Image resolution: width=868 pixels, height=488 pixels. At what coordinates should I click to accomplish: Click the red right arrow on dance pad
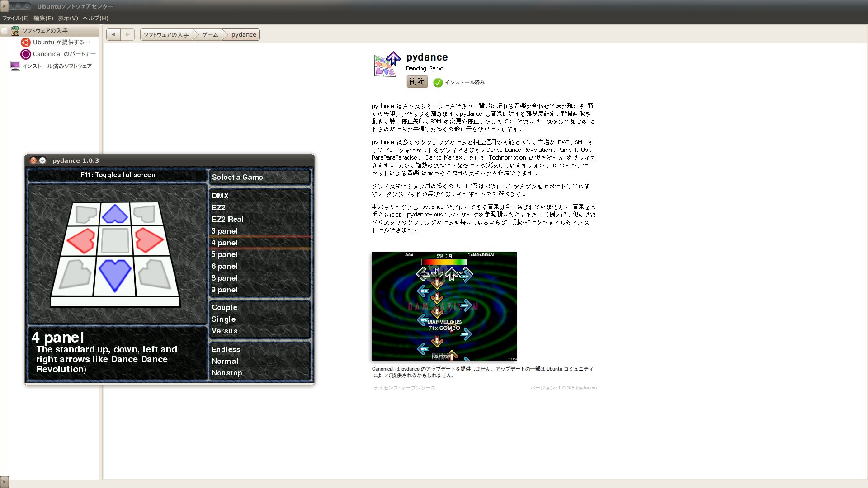(149, 240)
